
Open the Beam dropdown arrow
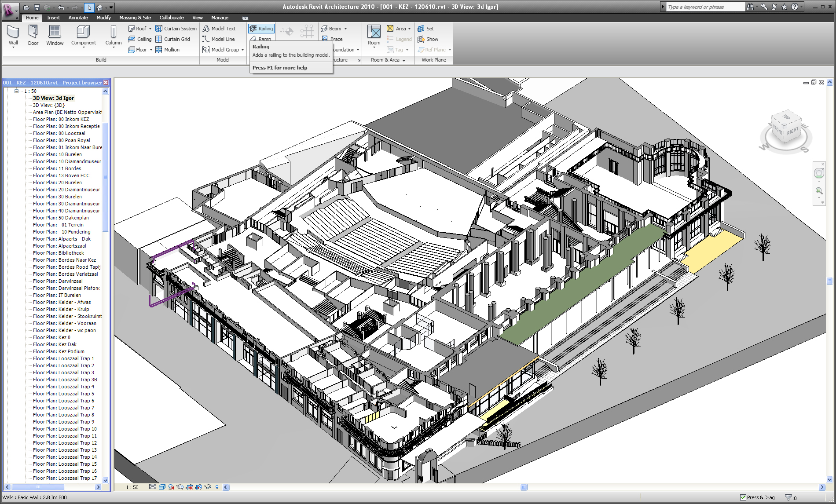click(345, 29)
